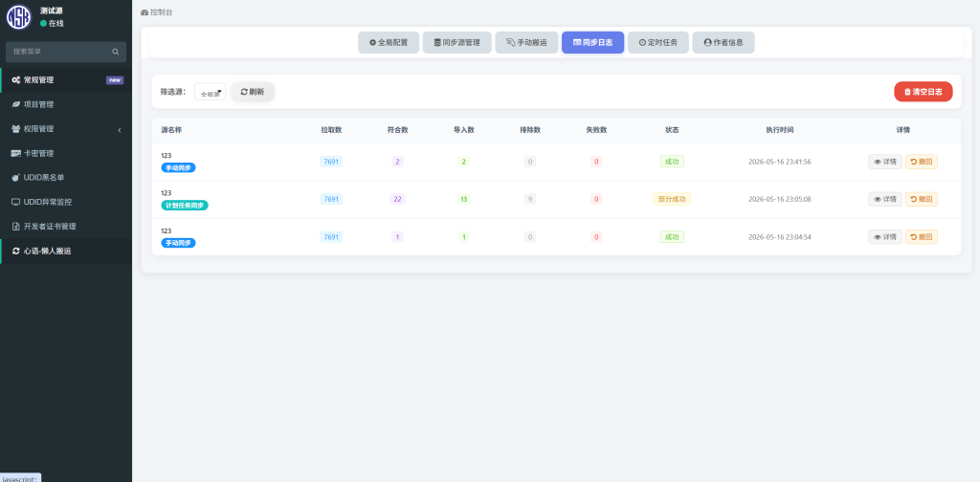980x482 pixels.
Task: Click 撤回 for the 23:05:08 log
Action: click(922, 199)
